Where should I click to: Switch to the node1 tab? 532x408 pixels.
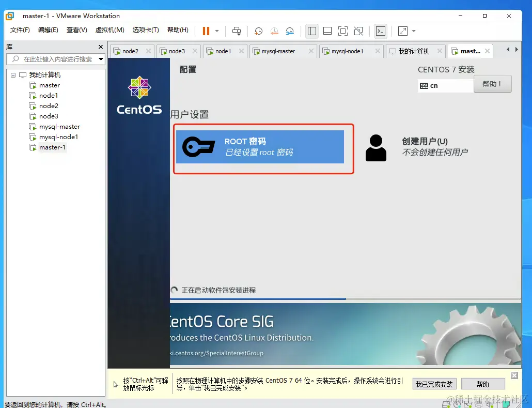click(223, 51)
